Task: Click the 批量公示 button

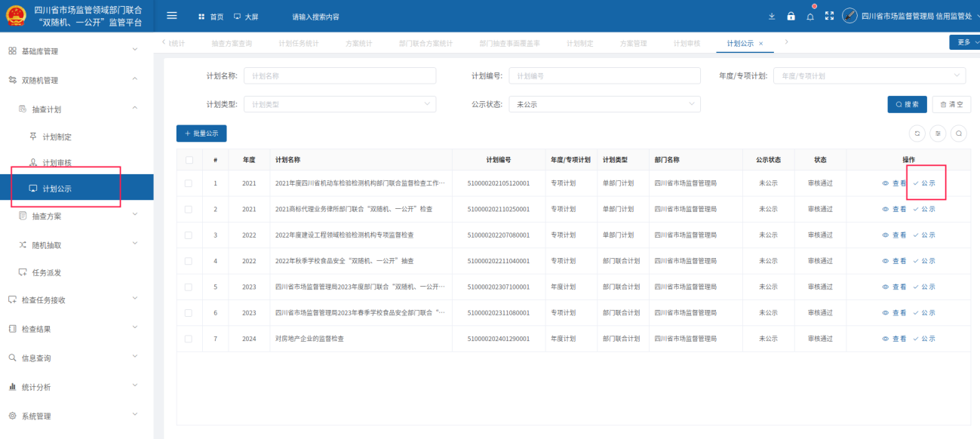Action: click(201, 134)
